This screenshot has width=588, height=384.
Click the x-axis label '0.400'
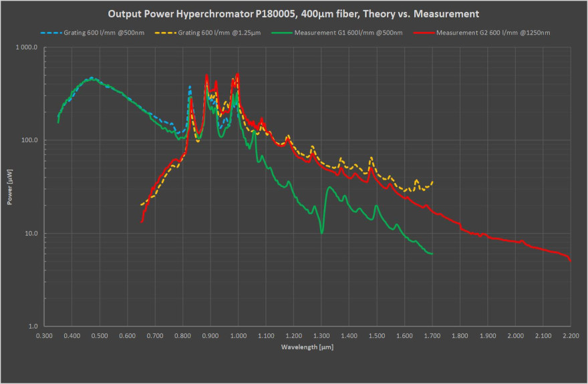(x=72, y=336)
